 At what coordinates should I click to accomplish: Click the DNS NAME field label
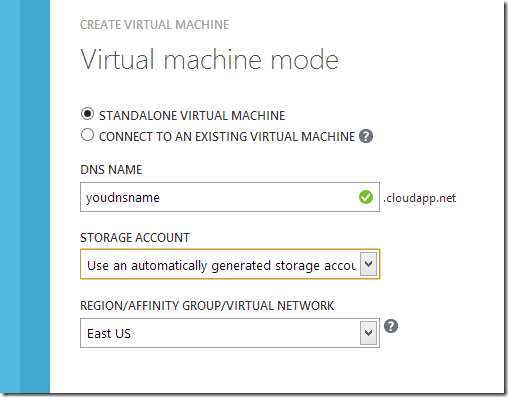point(111,170)
